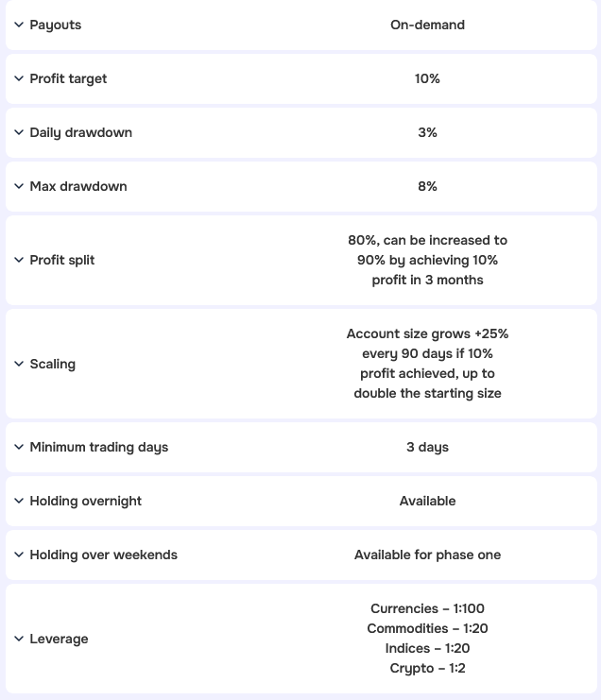The image size is (601, 700).
Task: Click the Holding overnight label
Action: point(85,501)
